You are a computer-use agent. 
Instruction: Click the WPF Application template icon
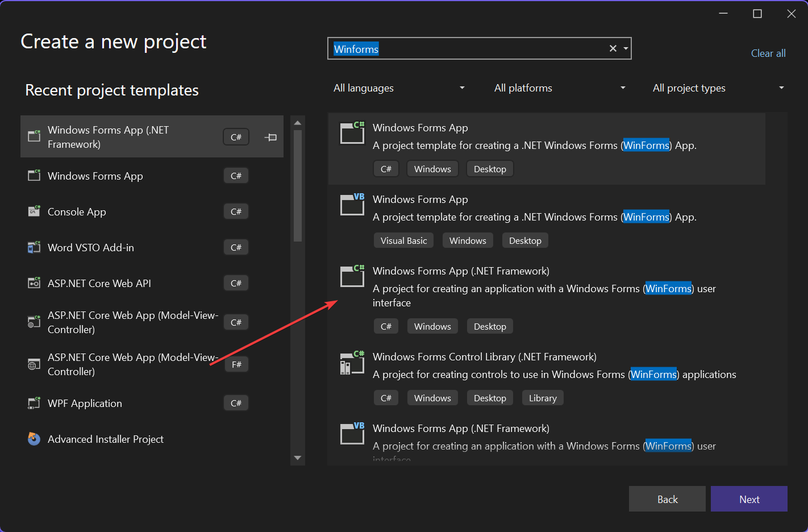34,402
